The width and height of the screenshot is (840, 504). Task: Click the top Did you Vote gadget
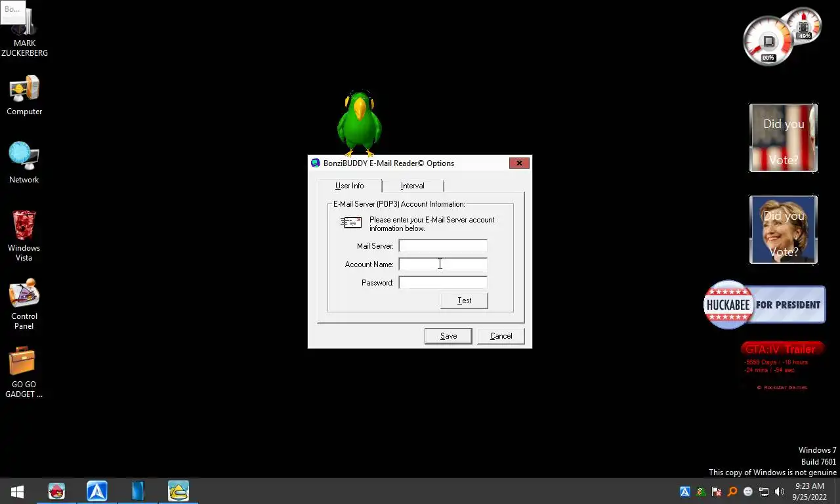pos(784,138)
